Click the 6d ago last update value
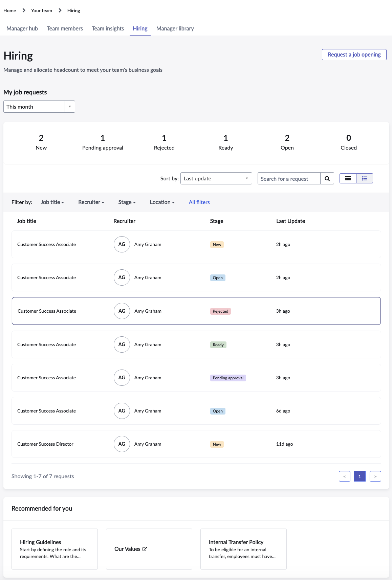The width and height of the screenshot is (392, 580). [x=283, y=411]
